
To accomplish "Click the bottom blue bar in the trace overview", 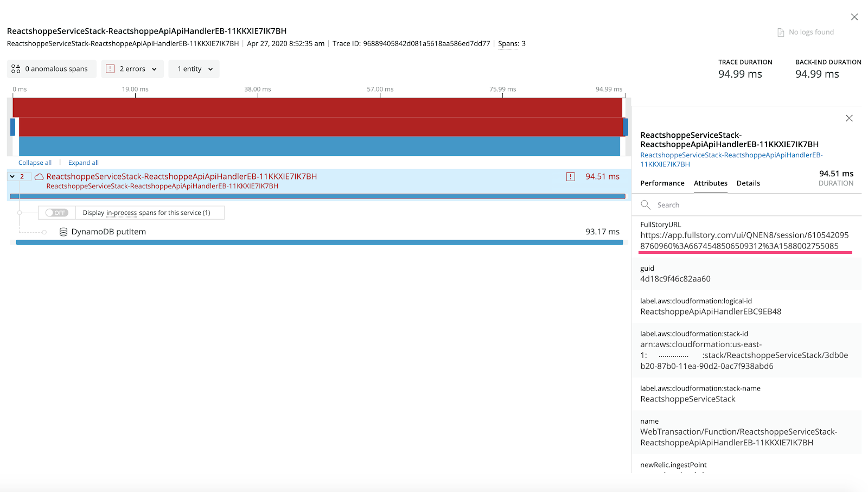I will click(320, 146).
